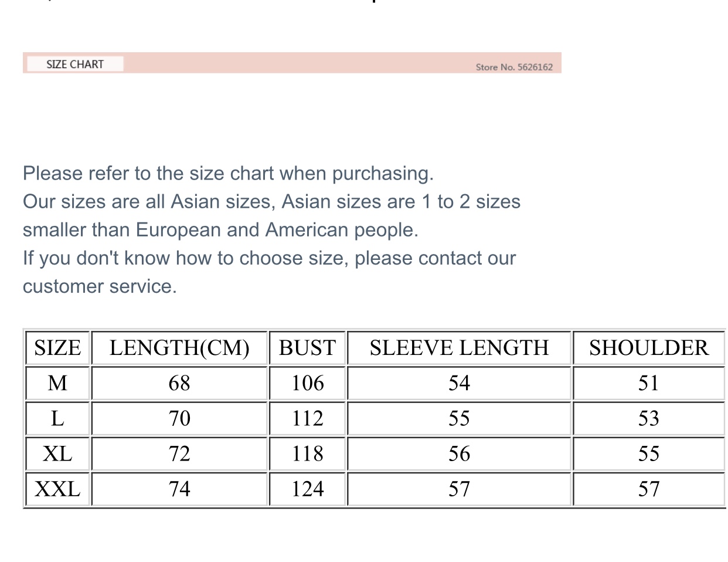Image resolution: width=728 pixels, height=562 pixels.
Task: Click length value 74 for XXL
Action: tap(179, 489)
